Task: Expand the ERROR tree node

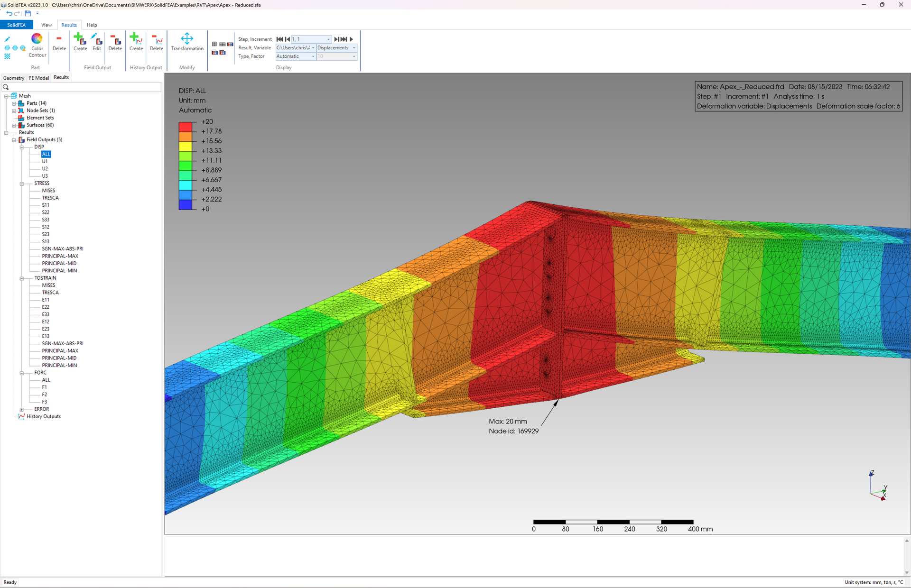Action: [22, 409]
